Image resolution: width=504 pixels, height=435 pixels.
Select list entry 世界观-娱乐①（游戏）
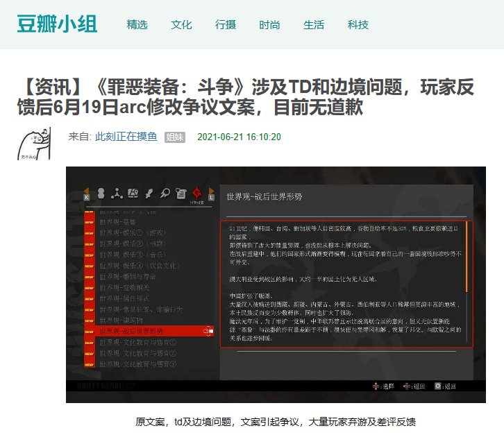click(x=133, y=233)
